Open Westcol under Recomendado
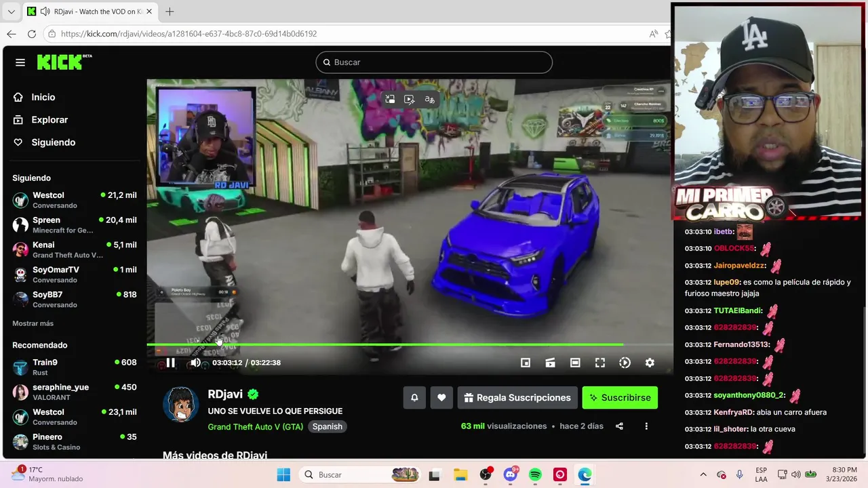The height and width of the screenshot is (488, 868). (75, 417)
